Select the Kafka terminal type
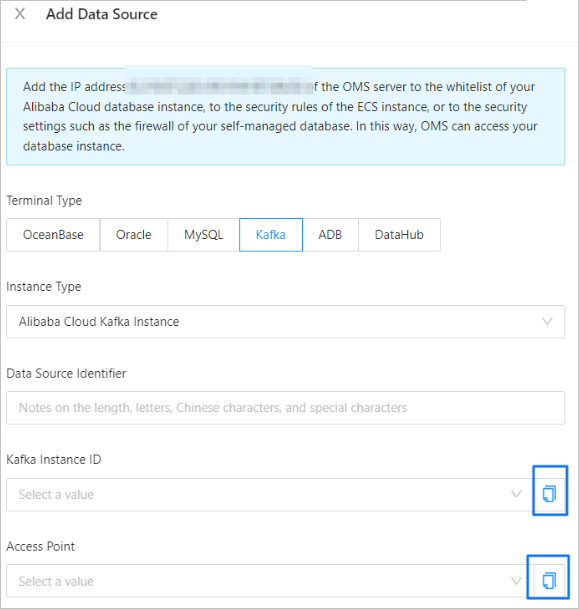This screenshot has height=609, width=579. point(271,235)
